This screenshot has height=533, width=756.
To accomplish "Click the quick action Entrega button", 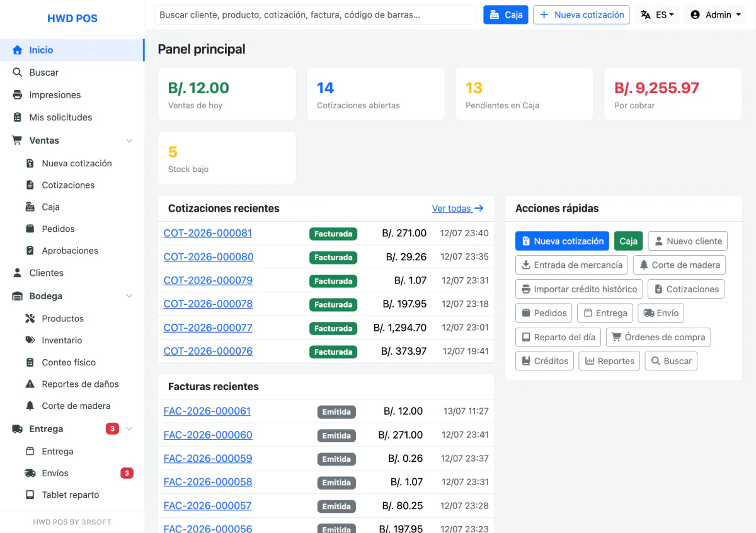I will click(605, 313).
